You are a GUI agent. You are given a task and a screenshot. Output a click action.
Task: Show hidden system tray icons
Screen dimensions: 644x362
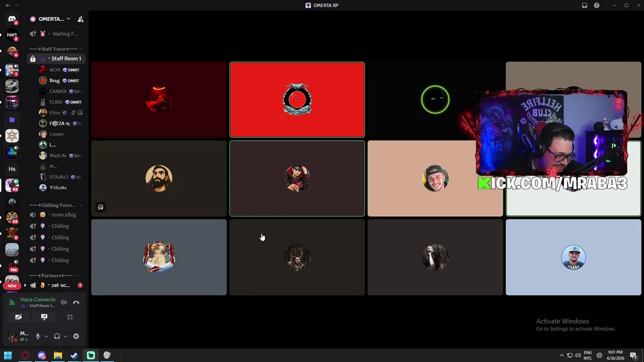pos(561,355)
